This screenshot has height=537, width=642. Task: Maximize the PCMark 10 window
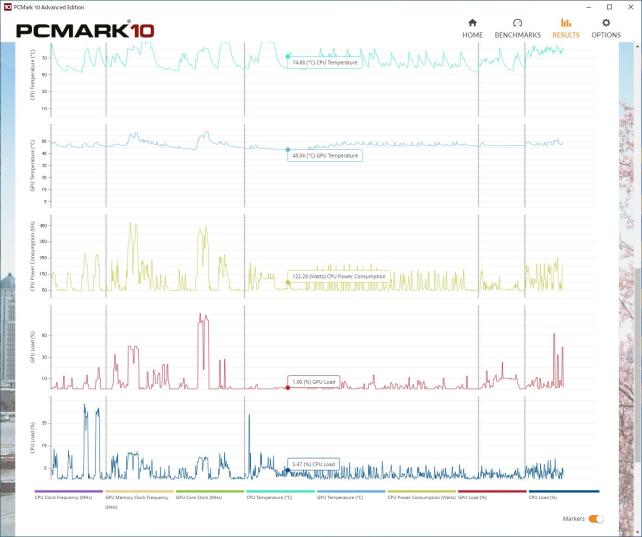[610, 7]
